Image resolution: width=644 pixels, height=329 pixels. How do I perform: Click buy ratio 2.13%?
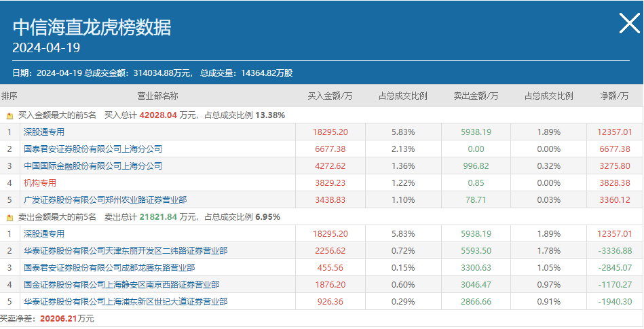pos(403,149)
